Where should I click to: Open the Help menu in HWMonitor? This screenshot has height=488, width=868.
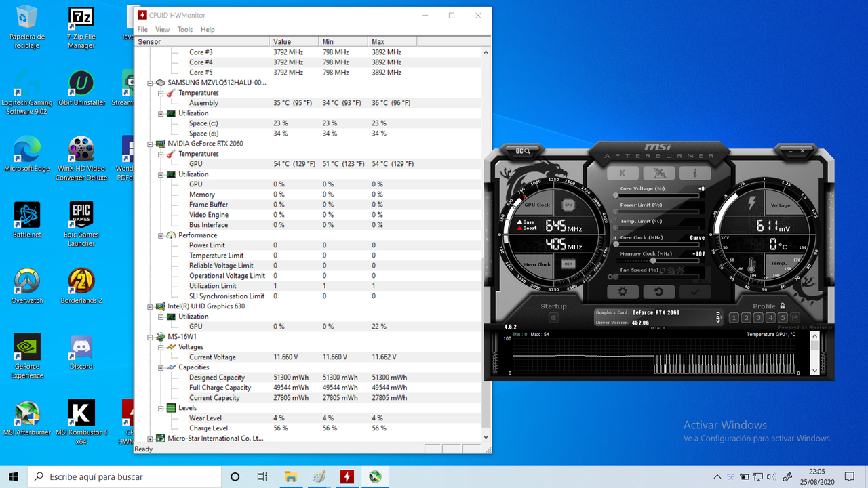(208, 29)
